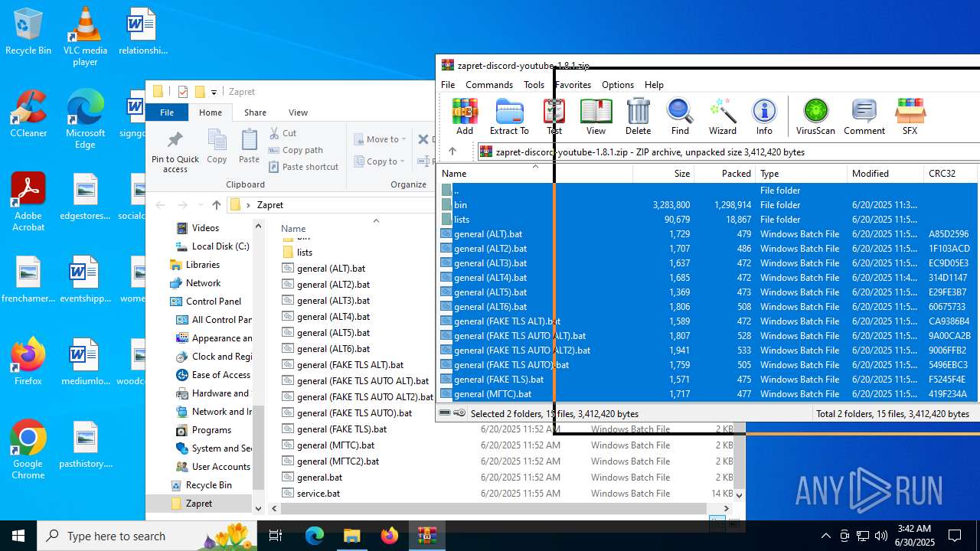Screen dimensions: 980x551
Task: Open Options menu in WinRAR
Action: coord(618,84)
